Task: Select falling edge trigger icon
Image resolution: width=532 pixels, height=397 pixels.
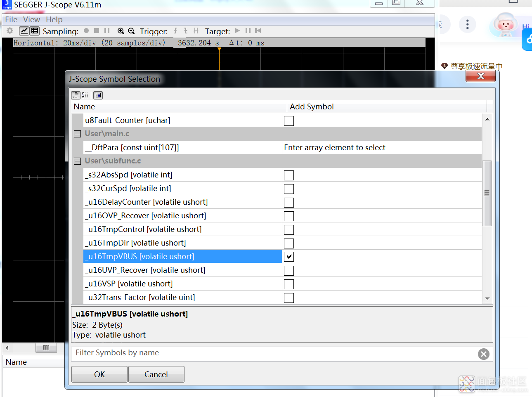Action: [x=186, y=31]
